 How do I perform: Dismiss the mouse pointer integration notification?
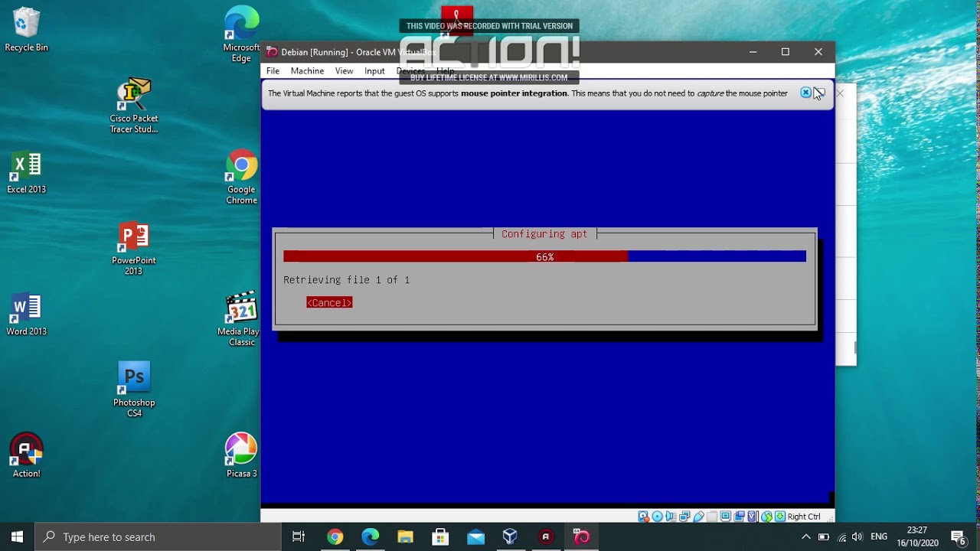[805, 93]
